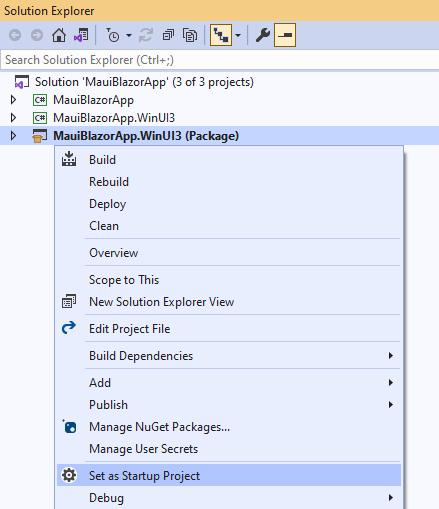
Task: Toggle the Preview Selected Items button
Action: [x=285, y=35]
